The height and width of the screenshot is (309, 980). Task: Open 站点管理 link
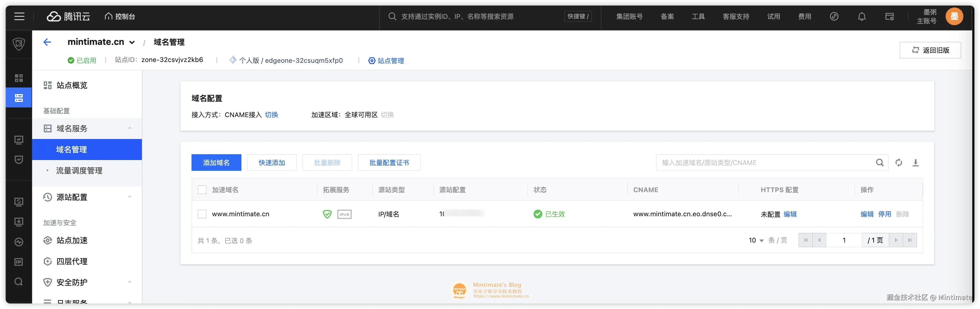point(386,60)
